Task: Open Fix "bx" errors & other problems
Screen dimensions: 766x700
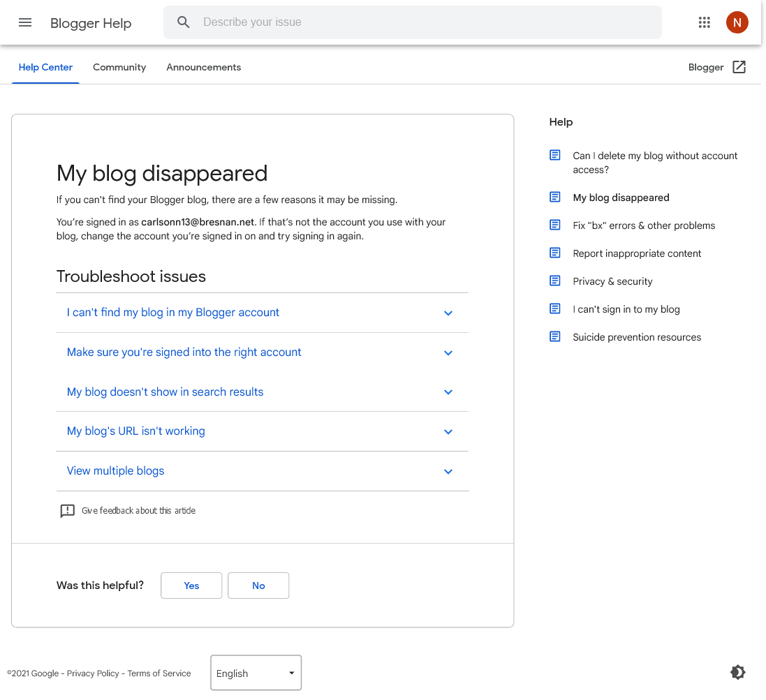Action: [644, 225]
